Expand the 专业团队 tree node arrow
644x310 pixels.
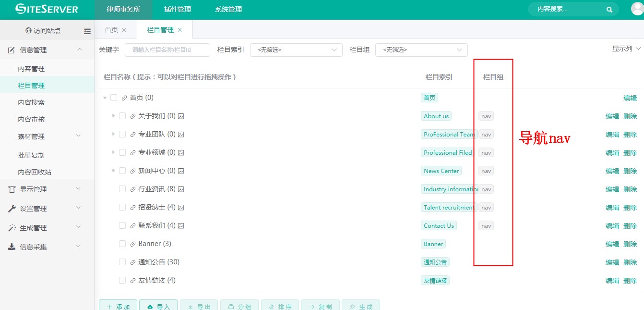point(114,134)
